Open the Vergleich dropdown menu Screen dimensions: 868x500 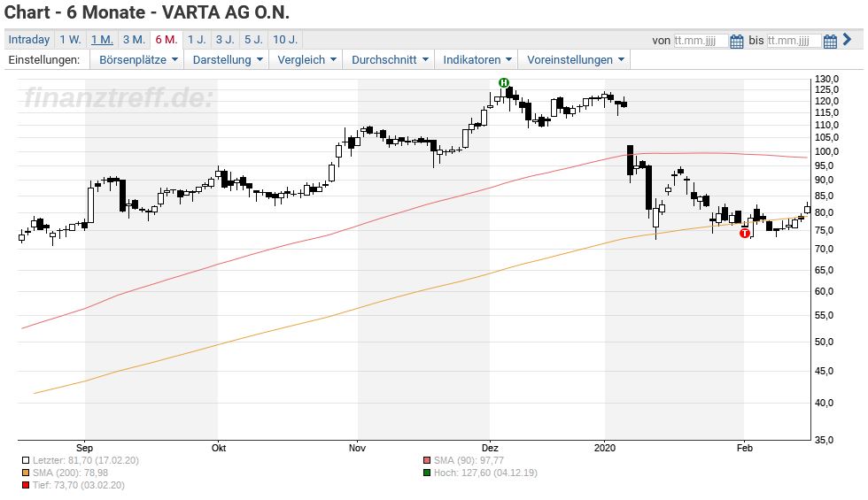point(306,60)
